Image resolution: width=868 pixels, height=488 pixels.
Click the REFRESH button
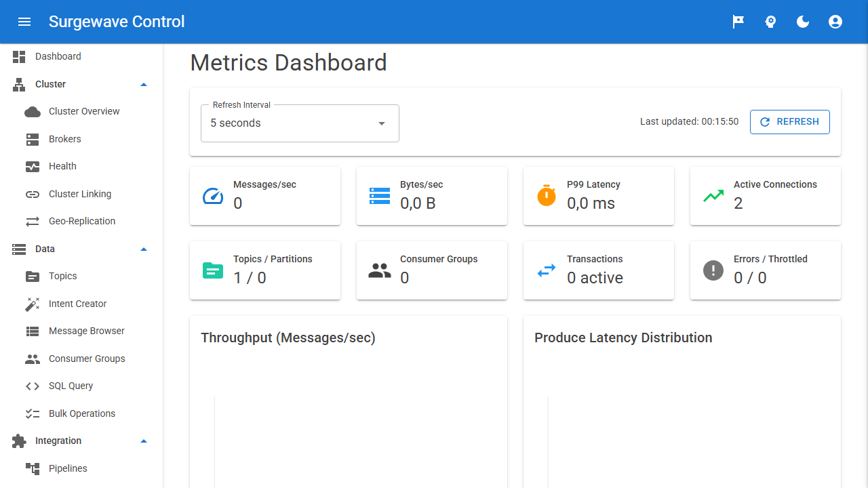tap(789, 122)
